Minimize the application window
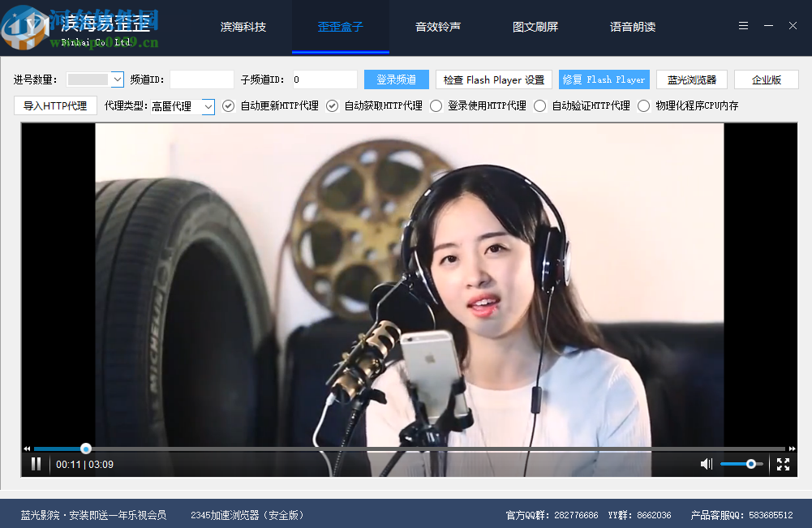Image resolution: width=812 pixels, height=528 pixels. 767,25
